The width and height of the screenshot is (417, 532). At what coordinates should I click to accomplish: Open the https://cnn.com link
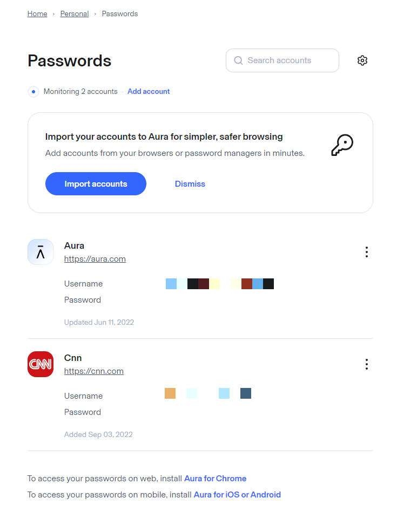pos(93,371)
